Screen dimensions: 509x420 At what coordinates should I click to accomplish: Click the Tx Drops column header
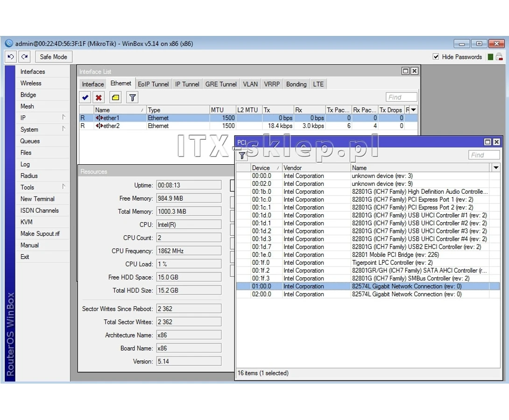pyautogui.click(x=391, y=110)
